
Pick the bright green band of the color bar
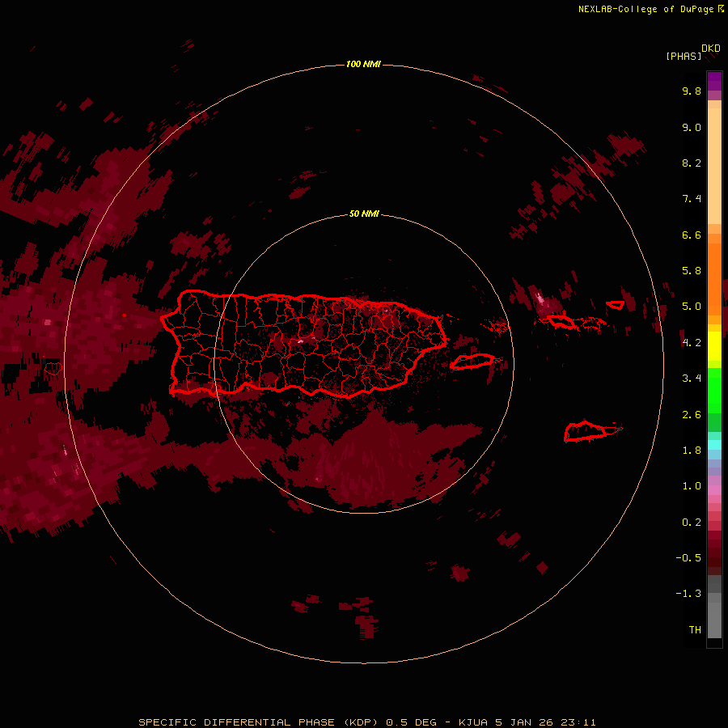pyautogui.click(x=714, y=390)
